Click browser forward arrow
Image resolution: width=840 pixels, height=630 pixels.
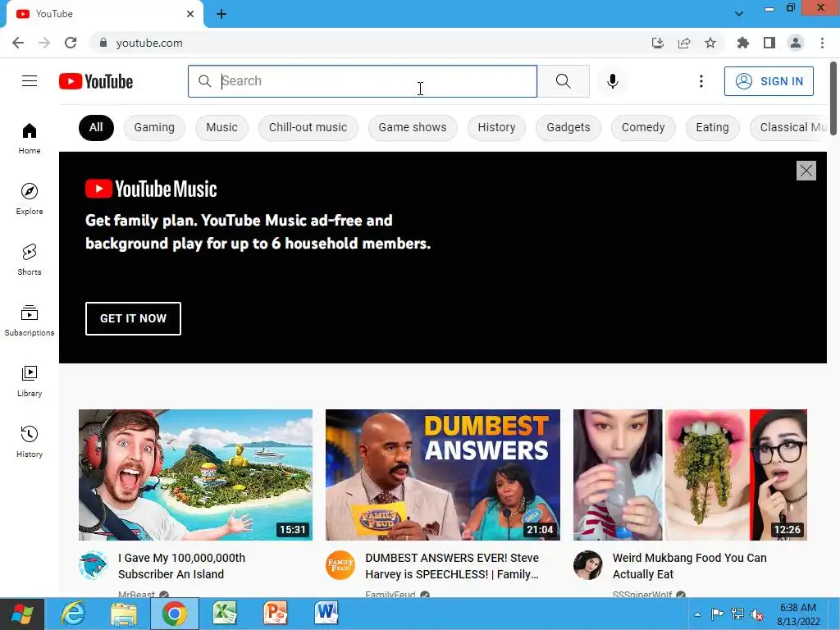point(44,43)
